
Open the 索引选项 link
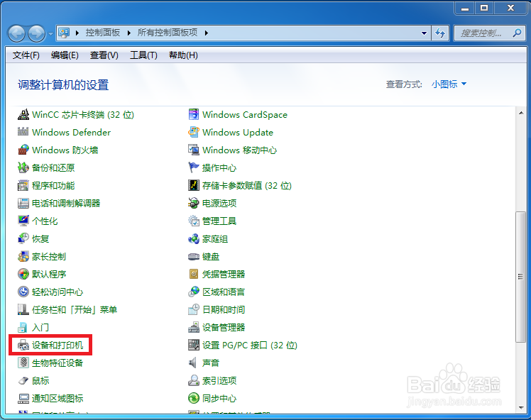[x=219, y=381]
